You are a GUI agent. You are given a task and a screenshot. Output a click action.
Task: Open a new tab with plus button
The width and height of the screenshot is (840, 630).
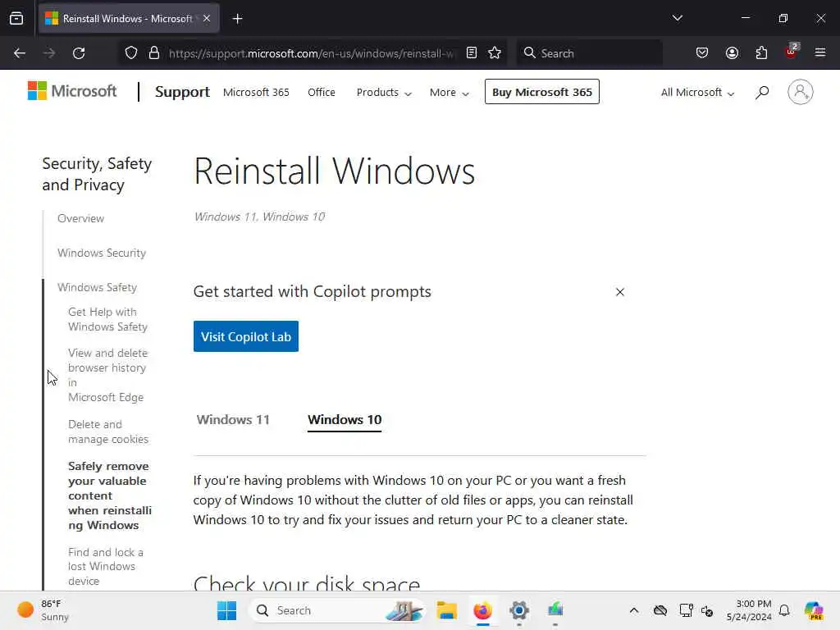tap(237, 19)
